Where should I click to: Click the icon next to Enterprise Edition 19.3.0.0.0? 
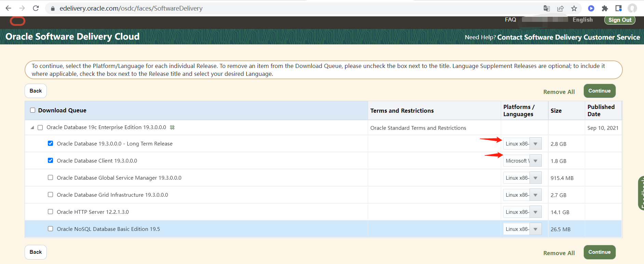click(x=172, y=127)
